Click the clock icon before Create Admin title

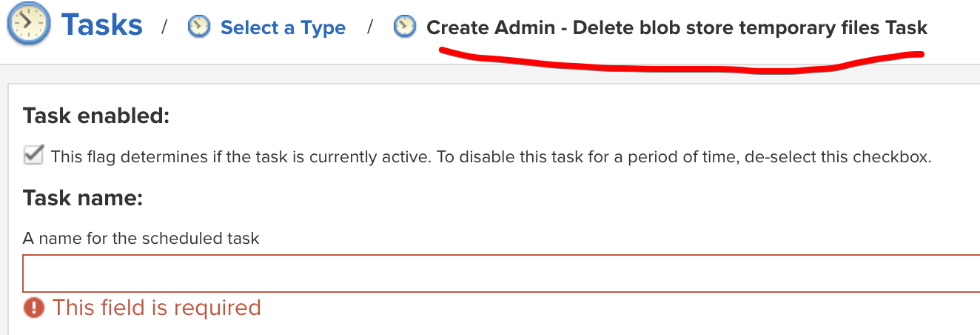(404, 27)
